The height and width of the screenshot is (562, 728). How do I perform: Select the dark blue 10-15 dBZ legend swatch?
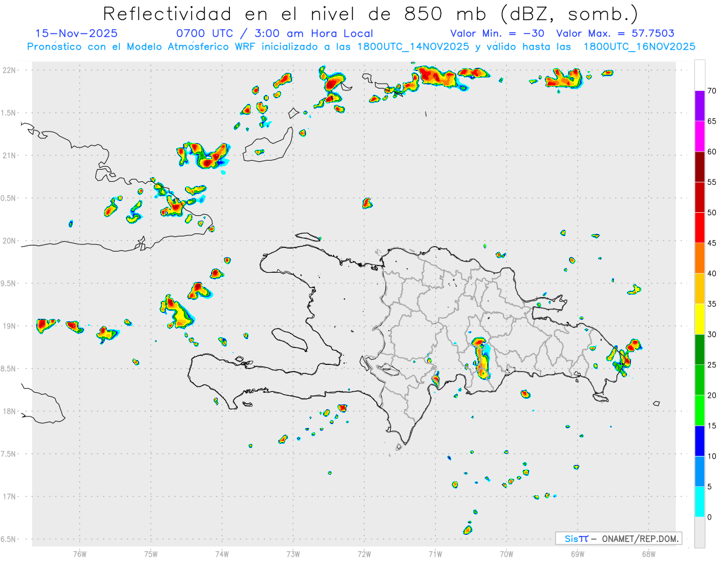[699, 441]
